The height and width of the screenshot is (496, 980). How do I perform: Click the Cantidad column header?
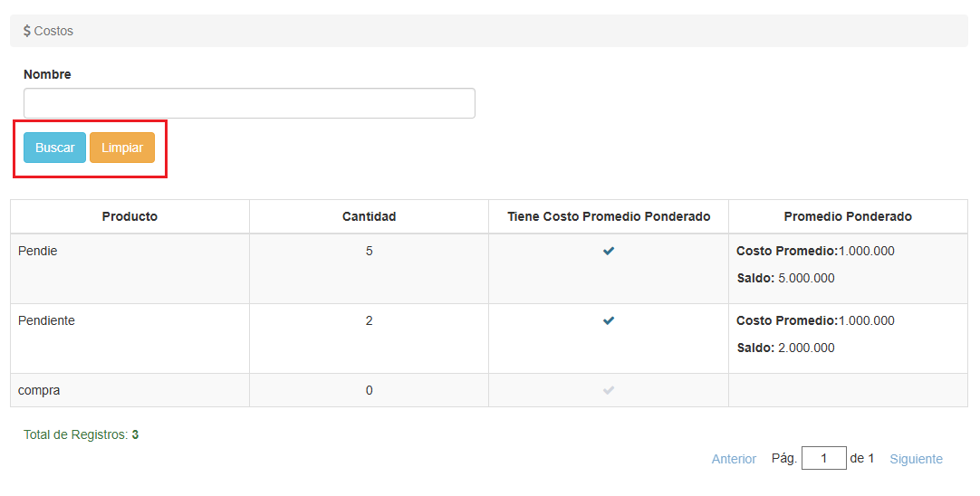click(369, 216)
